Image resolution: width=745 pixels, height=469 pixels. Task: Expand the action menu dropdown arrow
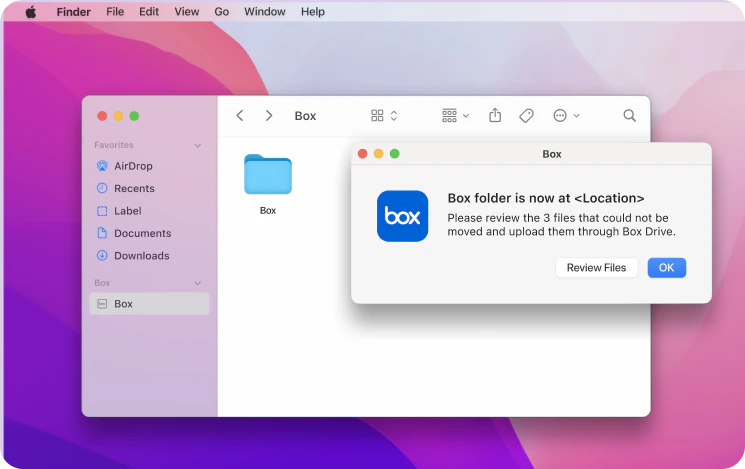click(x=576, y=115)
